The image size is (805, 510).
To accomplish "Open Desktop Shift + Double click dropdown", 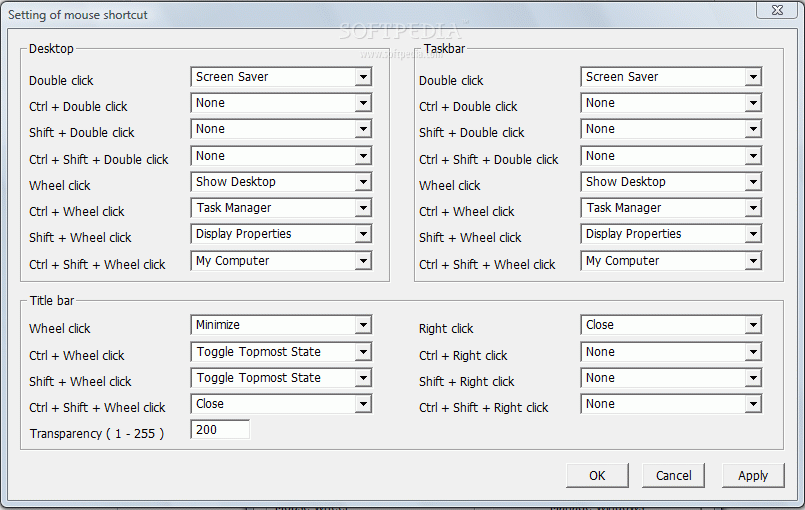I will pos(281,129).
